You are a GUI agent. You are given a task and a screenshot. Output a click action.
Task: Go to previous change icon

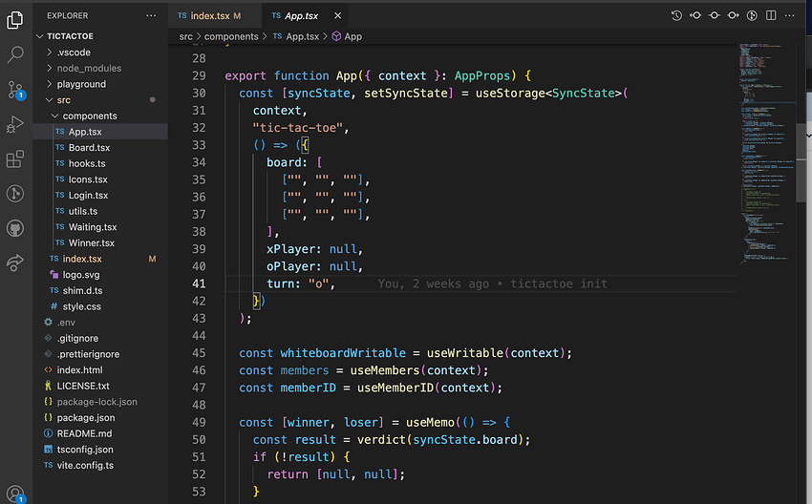tap(694, 15)
